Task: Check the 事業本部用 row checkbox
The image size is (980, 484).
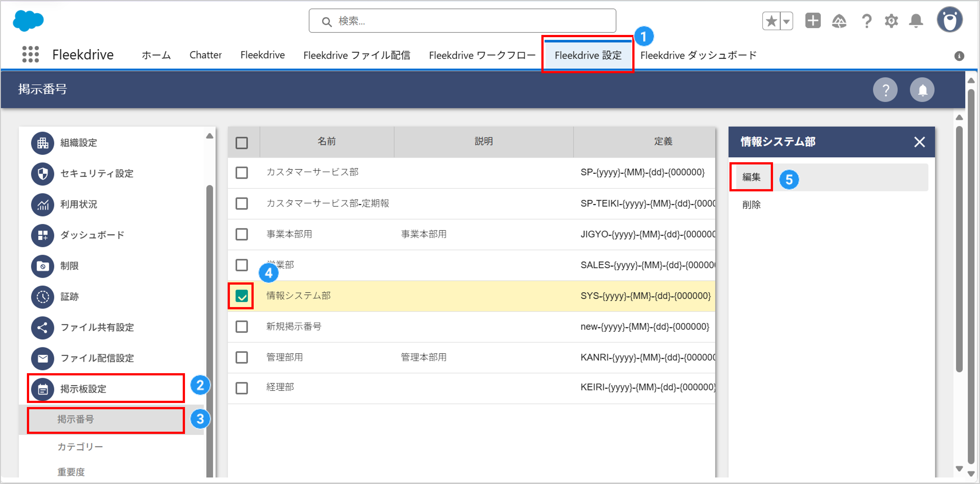Action: click(242, 234)
